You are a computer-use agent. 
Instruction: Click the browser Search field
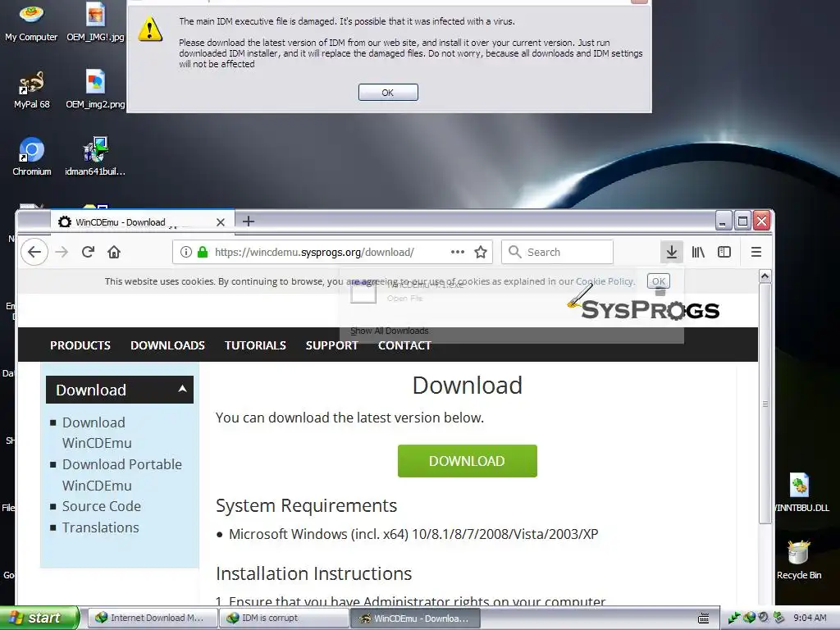[x=557, y=252]
